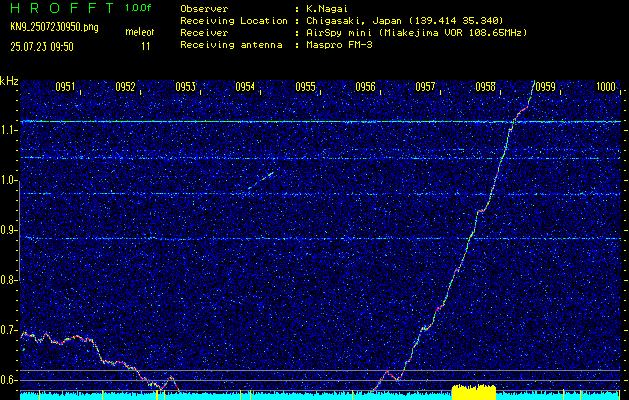Click the kHz axis unit label
Viewport: 629px width, 400px height.
tap(9, 81)
